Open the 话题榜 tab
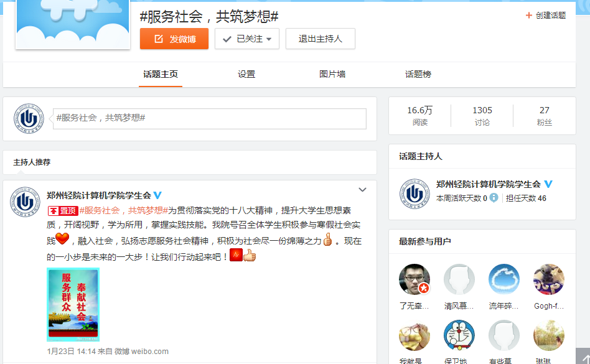590x364 pixels. [x=418, y=74]
